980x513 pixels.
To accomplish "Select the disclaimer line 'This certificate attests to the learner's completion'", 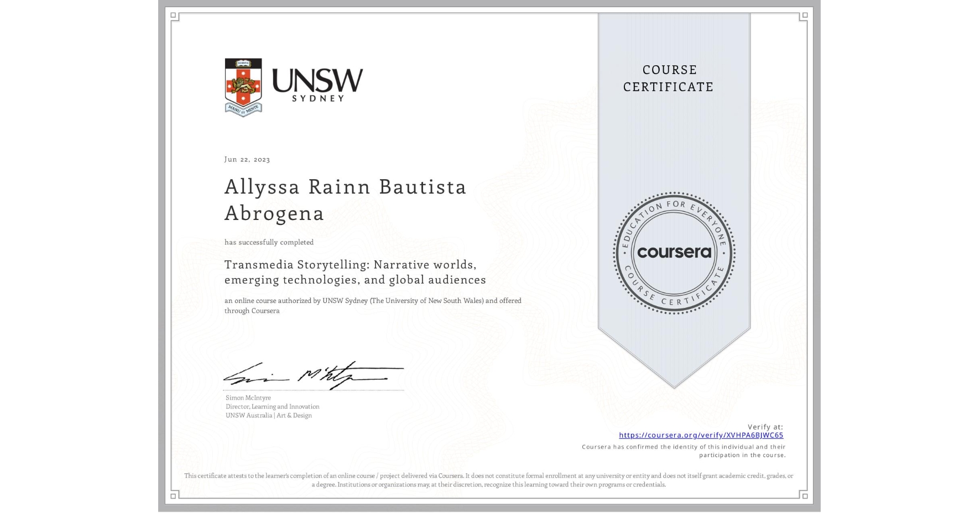I will 489,475.
